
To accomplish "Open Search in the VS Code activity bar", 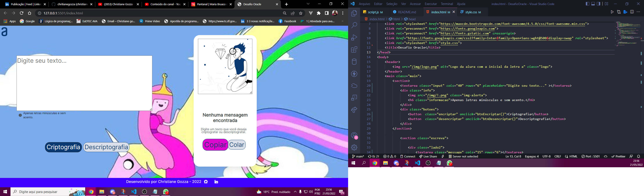I will pos(354,25).
